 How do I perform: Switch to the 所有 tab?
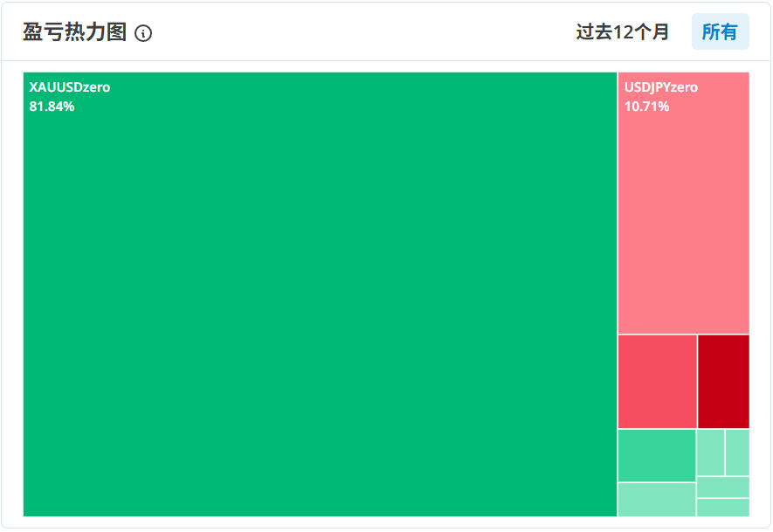click(x=720, y=32)
